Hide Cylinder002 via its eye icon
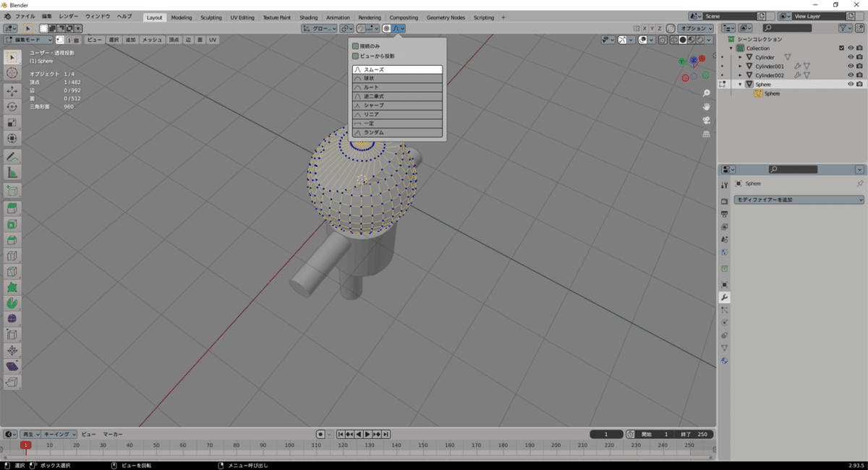This screenshot has width=868, height=470. pyautogui.click(x=851, y=75)
